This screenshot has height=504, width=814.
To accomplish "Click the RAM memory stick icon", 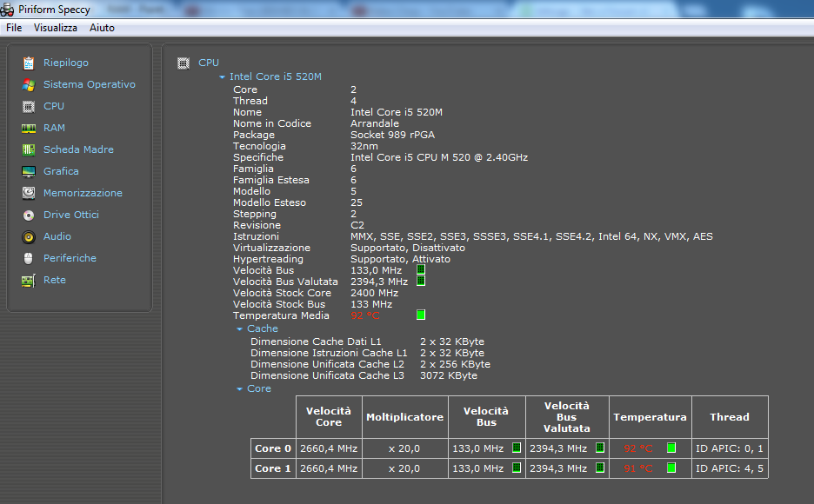I will (x=29, y=128).
